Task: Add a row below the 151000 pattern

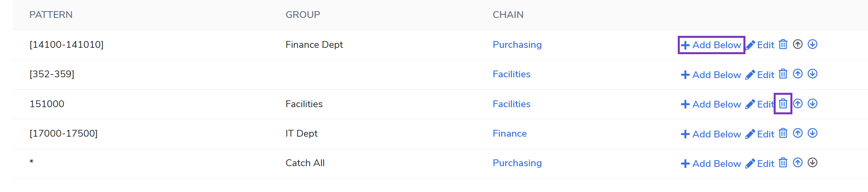Action: [x=711, y=104]
